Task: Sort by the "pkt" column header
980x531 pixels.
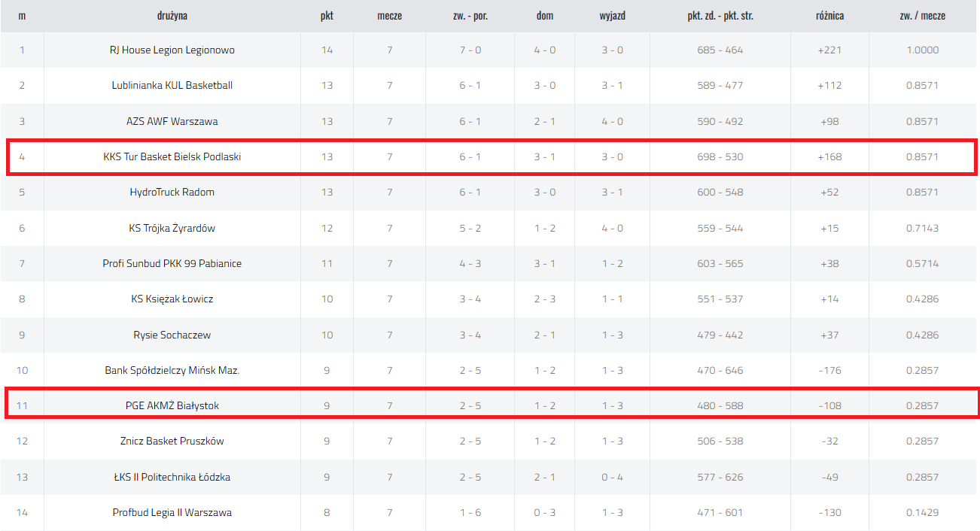Action: (327, 16)
